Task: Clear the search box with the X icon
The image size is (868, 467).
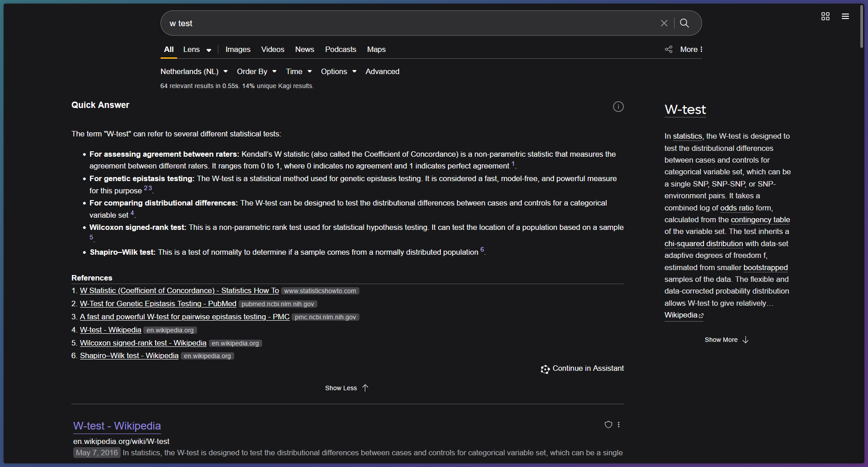Action: tap(664, 23)
